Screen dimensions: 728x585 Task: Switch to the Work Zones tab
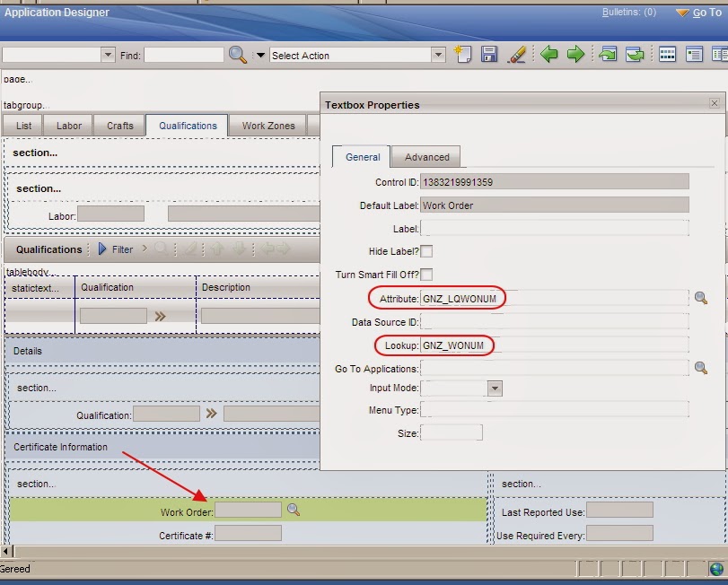(x=268, y=126)
